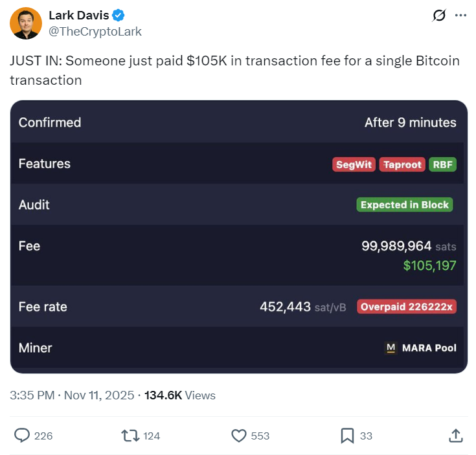Select the Expected in Block badge
The height and width of the screenshot is (455, 476).
point(405,205)
